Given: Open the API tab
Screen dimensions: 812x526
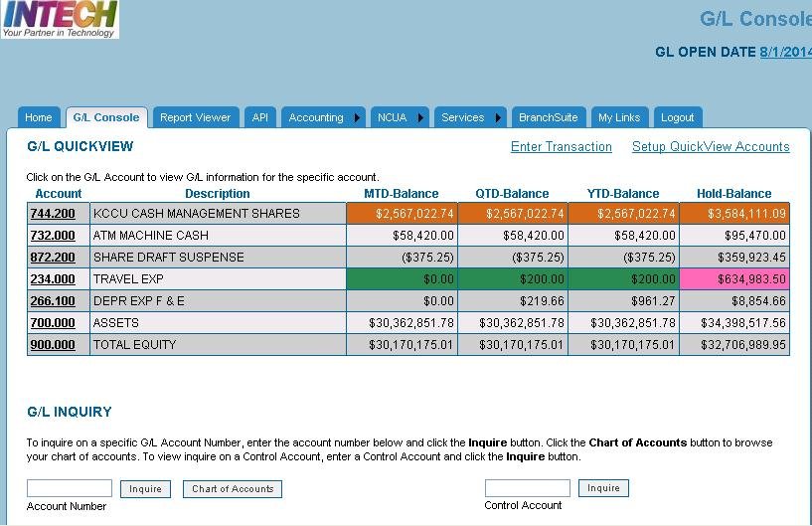Looking at the screenshot, I should point(259,117).
